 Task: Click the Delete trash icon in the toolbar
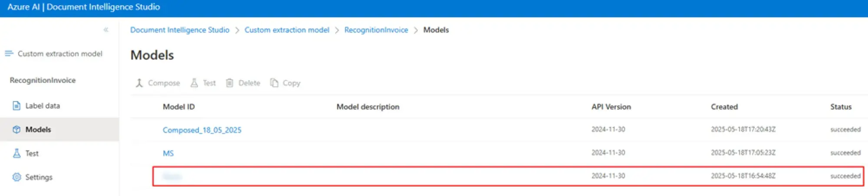[x=230, y=83]
